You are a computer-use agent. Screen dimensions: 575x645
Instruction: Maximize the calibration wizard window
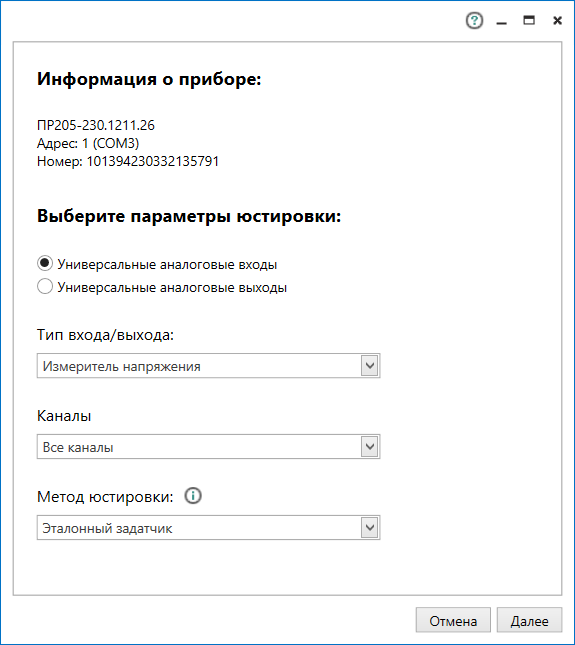[529, 20]
